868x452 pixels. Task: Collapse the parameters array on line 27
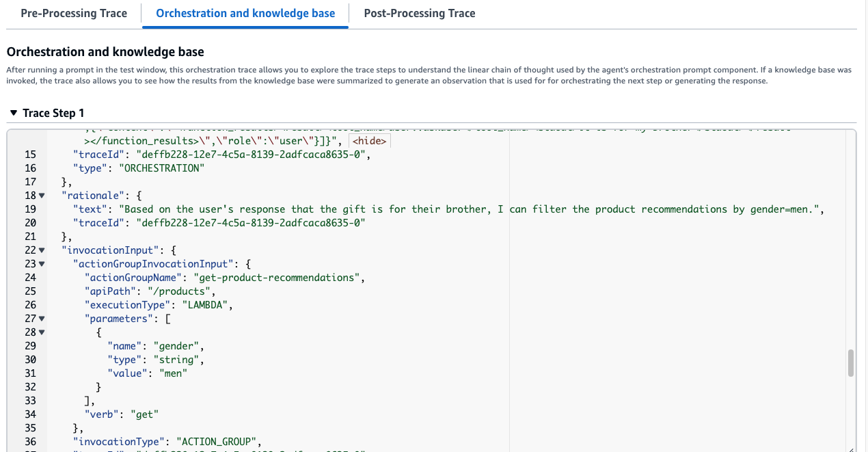tap(42, 318)
